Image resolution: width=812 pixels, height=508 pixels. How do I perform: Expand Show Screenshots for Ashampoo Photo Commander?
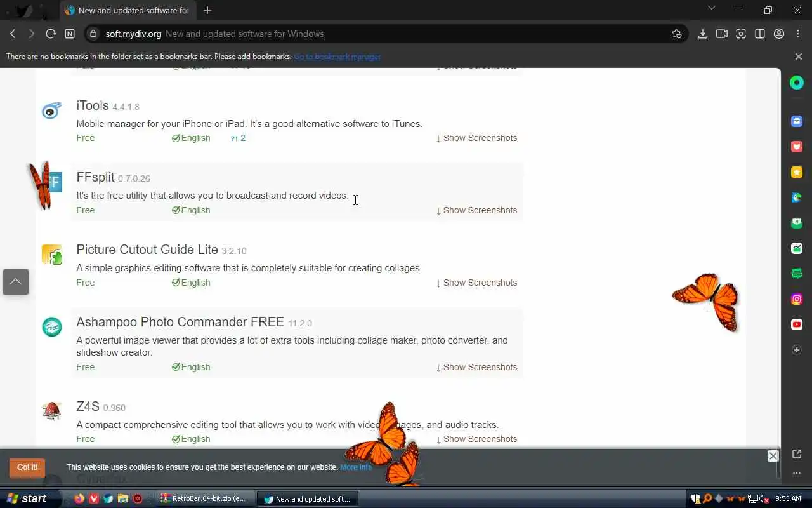coord(476,367)
